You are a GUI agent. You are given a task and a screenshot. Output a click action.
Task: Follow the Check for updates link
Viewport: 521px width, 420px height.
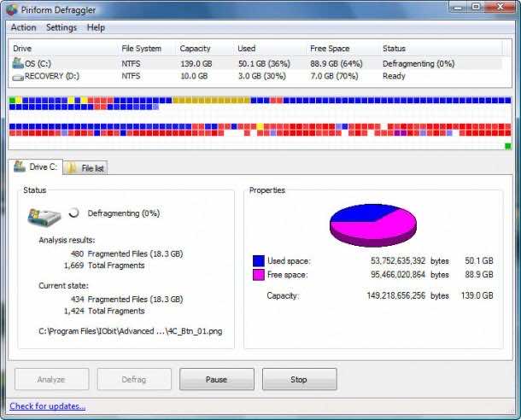tap(47, 406)
